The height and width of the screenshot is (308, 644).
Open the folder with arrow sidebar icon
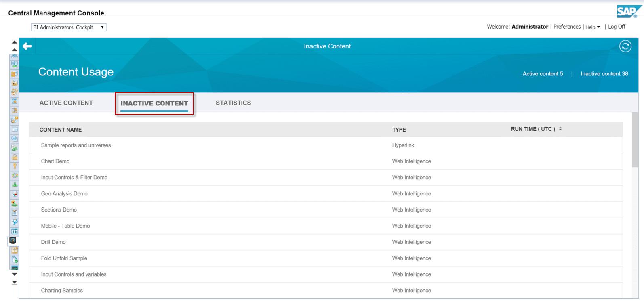(x=15, y=83)
